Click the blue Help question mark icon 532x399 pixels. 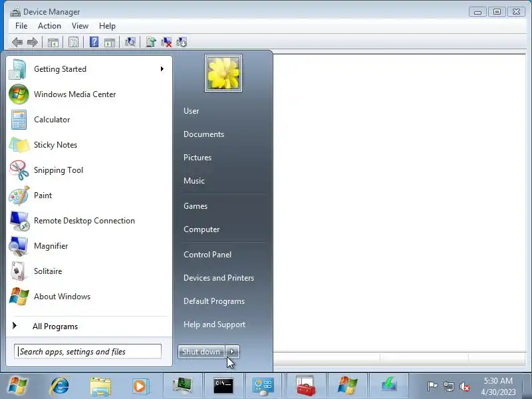point(94,42)
